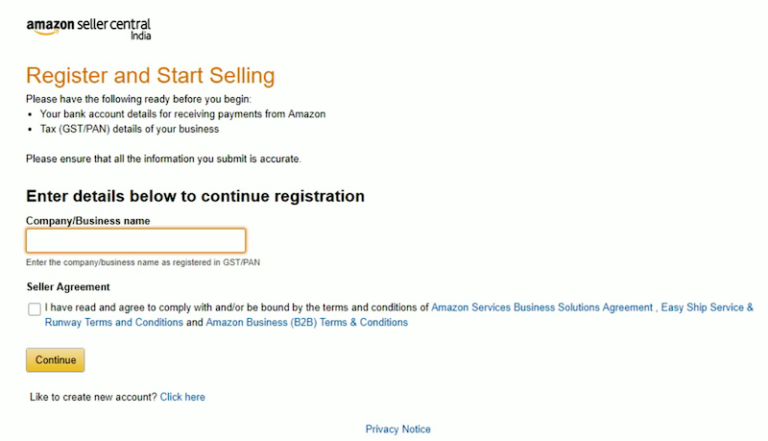Image resolution: width=768 pixels, height=441 pixels.
Task: Click the 'Seller Agreement' section heading
Action: coord(68,287)
